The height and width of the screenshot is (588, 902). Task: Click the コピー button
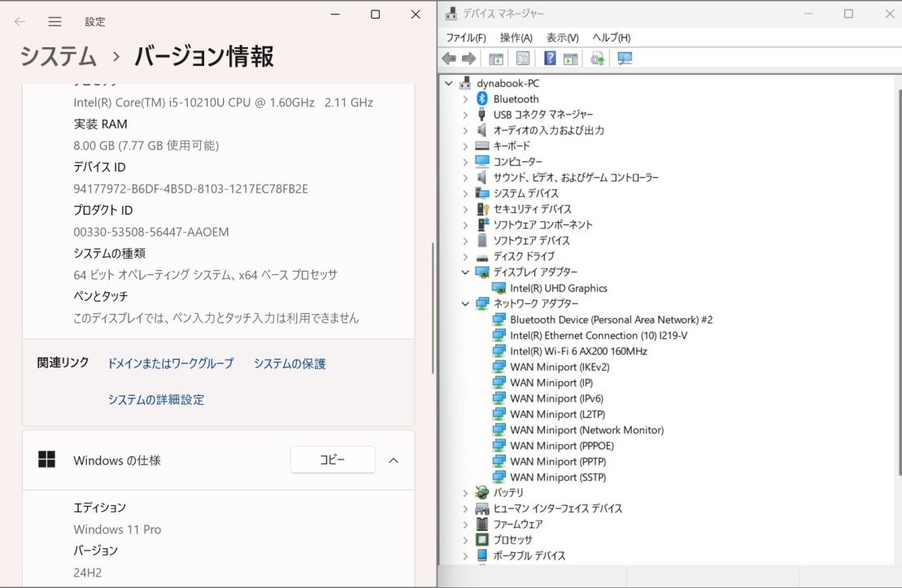pyautogui.click(x=332, y=460)
